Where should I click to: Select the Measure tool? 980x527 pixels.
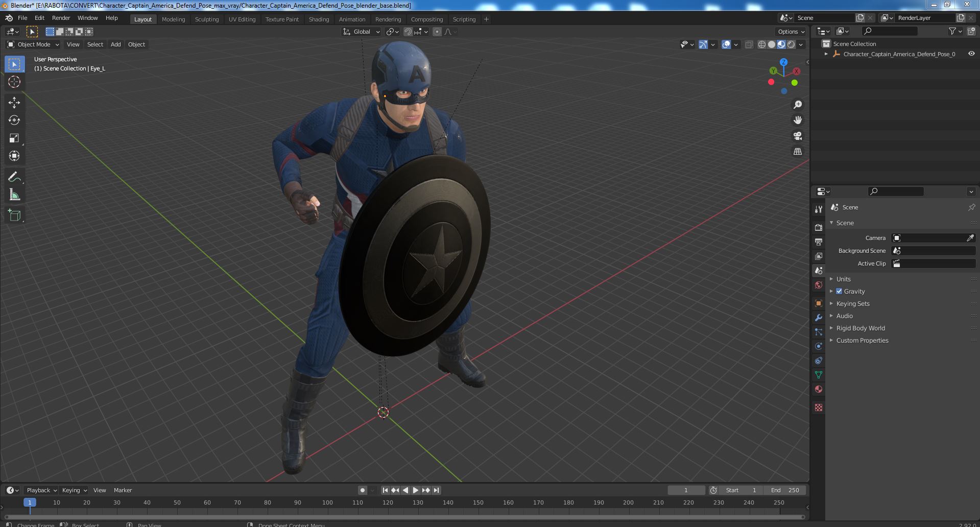point(14,195)
